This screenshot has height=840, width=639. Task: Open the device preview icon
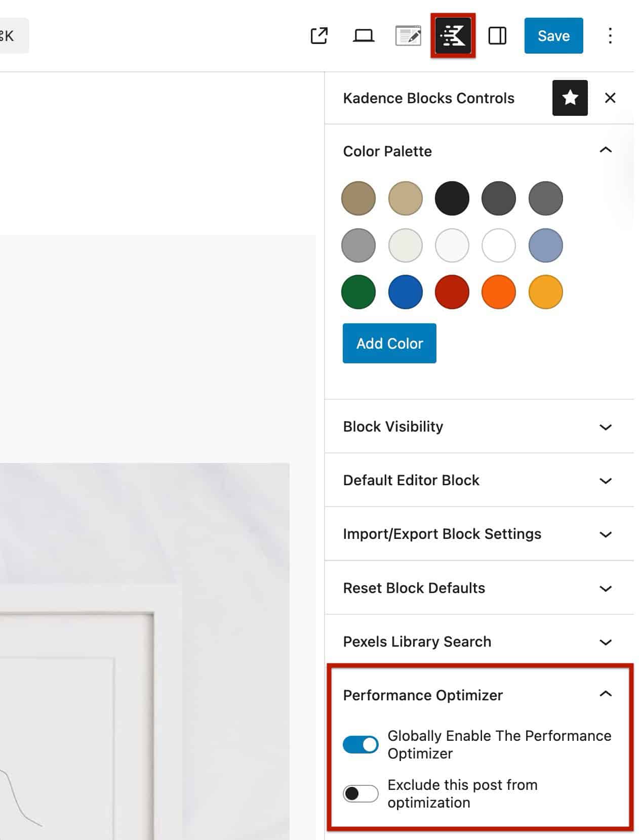point(363,35)
